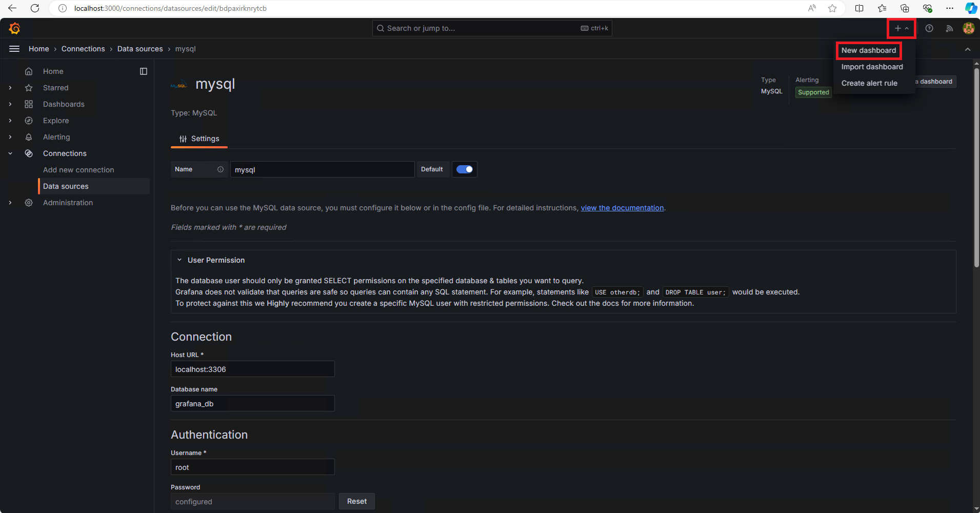
Task: Click the partially hidden dashboard button
Action: coord(935,82)
